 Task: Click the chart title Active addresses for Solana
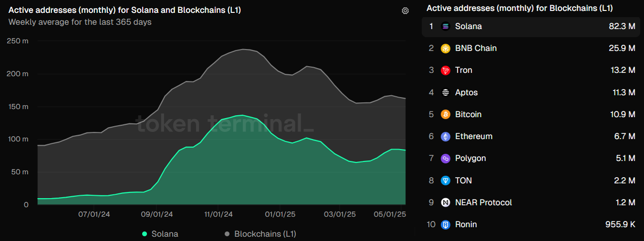125,10
